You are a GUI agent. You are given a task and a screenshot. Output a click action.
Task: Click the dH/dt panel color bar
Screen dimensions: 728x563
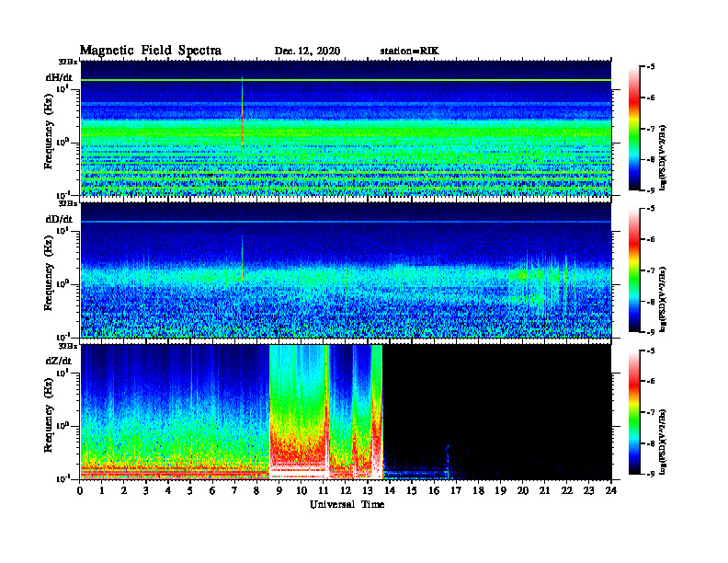(634, 128)
